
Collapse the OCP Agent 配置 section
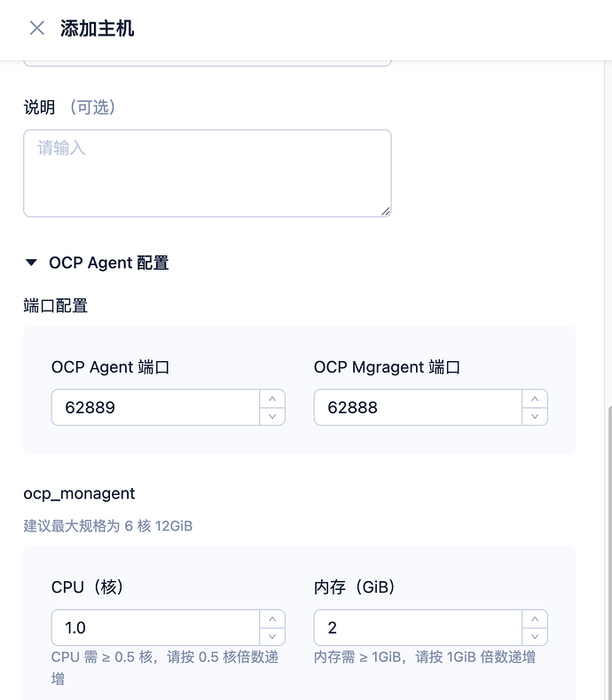tap(32, 263)
